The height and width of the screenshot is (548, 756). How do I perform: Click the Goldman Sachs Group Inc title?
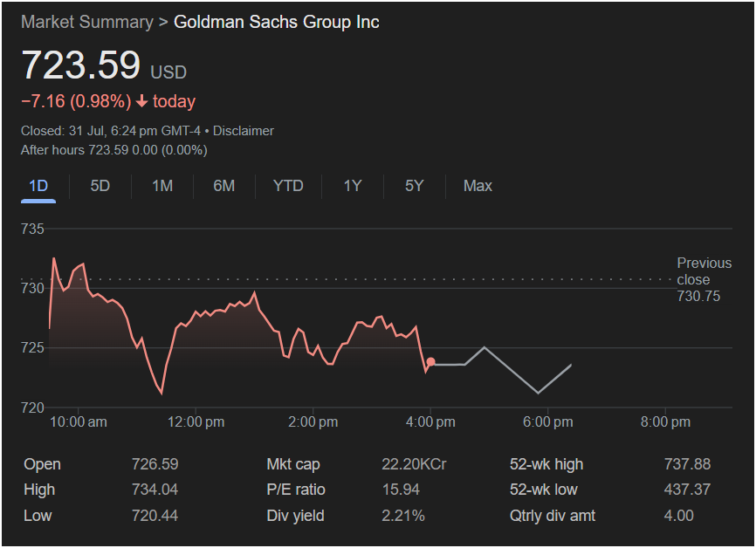pos(277,22)
